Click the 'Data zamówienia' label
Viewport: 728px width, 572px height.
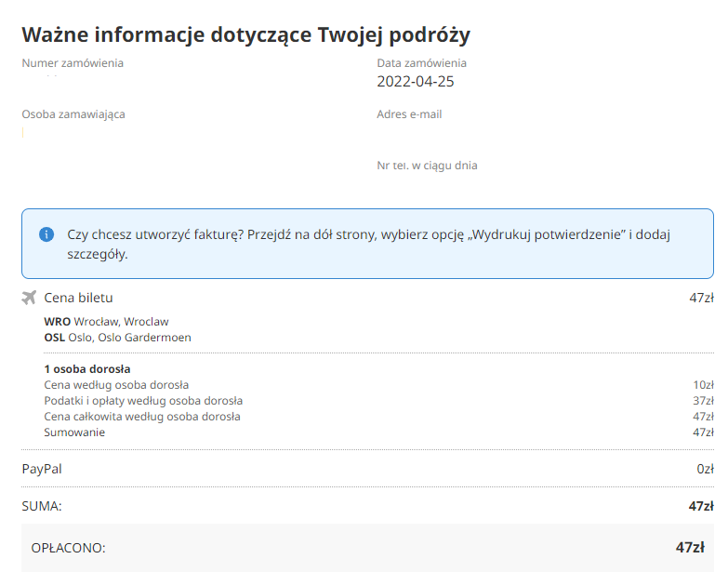click(x=421, y=63)
